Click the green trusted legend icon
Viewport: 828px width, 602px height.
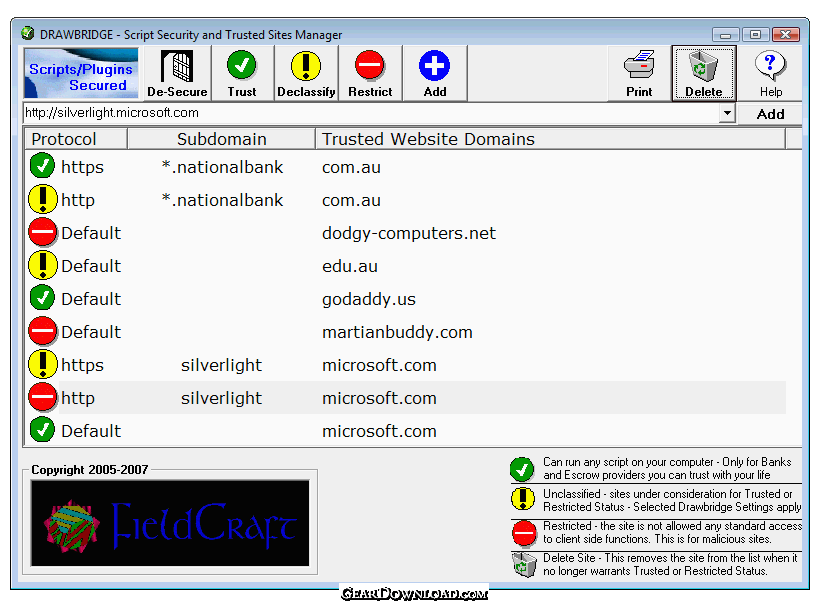(x=522, y=469)
